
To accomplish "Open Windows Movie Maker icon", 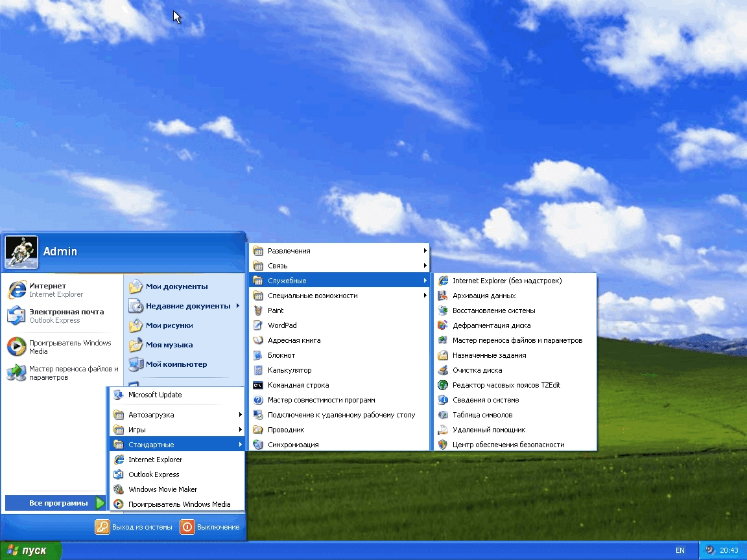I will click(118, 489).
